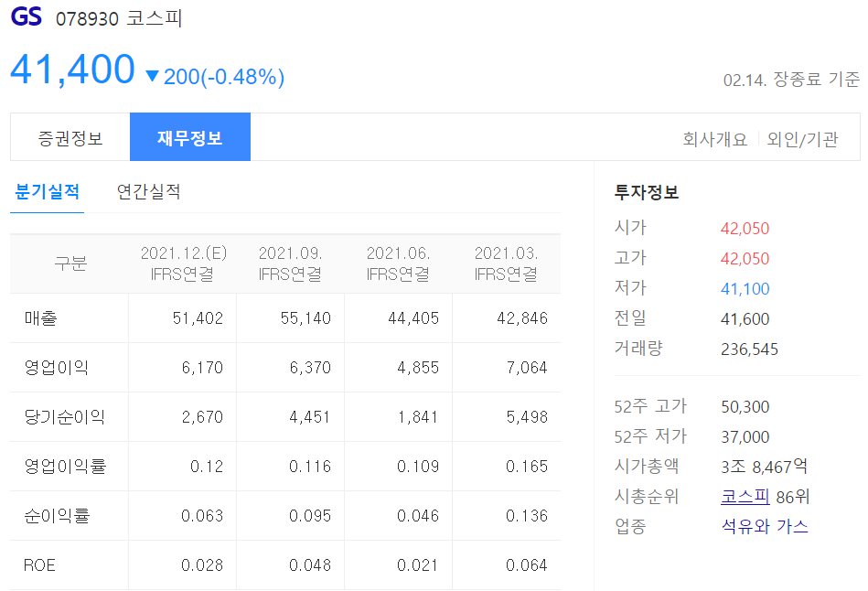The height and width of the screenshot is (591, 868).
Task: Open the 증권정보 tab
Action: [x=70, y=137]
